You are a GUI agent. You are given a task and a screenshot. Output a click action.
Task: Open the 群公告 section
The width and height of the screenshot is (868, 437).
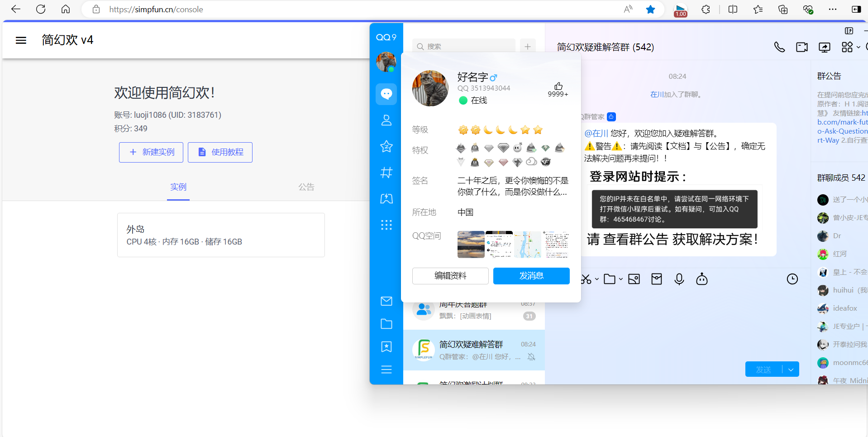pos(829,76)
